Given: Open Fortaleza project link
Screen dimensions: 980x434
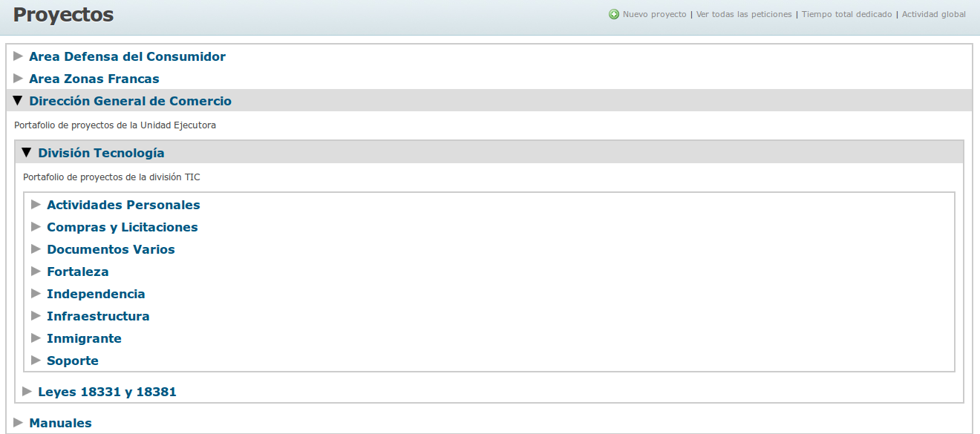Looking at the screenshot, I should [x=78, y=272].
